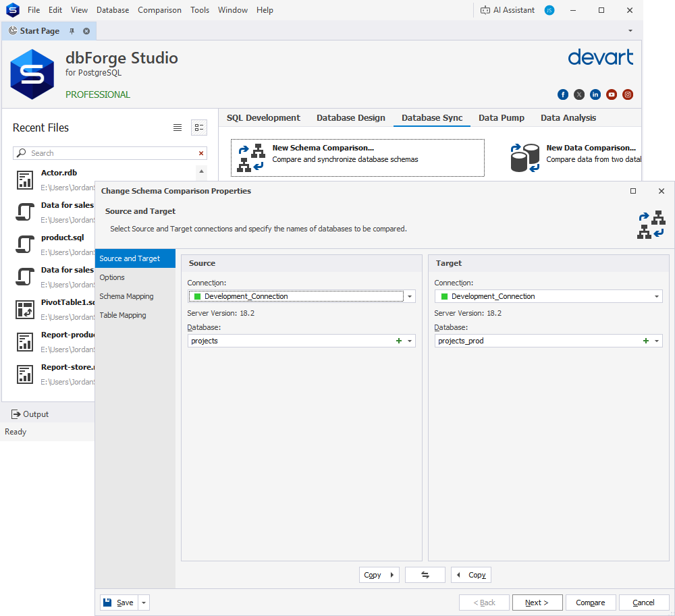Switch to SQL Development tab
Image resolution: width=675 pixels, height=616 pixels.
[x=263, y=118]
